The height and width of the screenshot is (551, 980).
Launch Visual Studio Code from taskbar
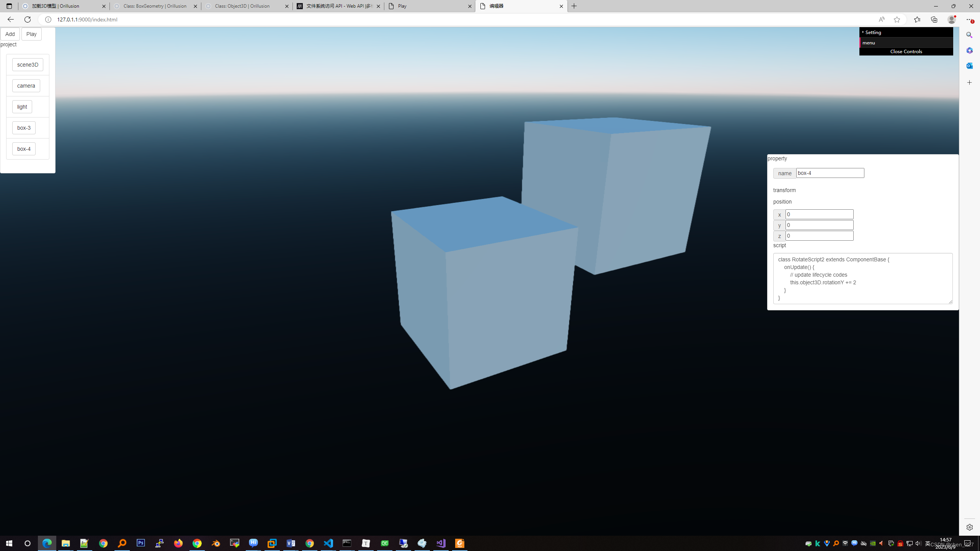tap(328, 543)
